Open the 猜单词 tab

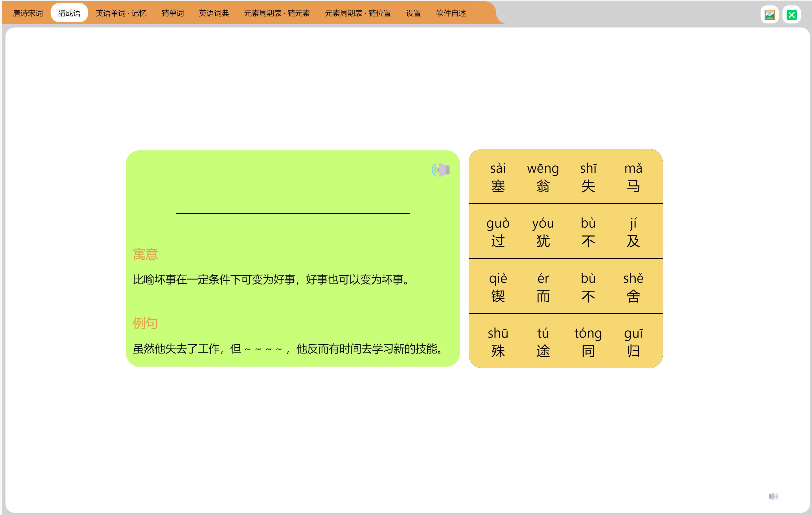pos(172,13)
